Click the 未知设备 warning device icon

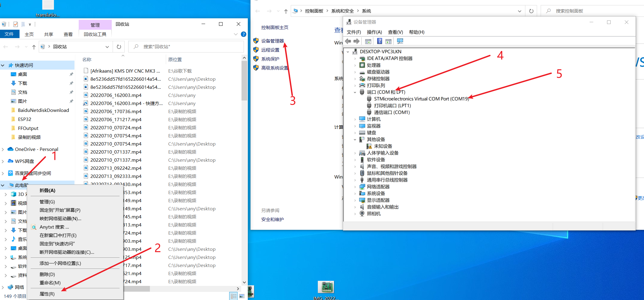tap(369, 146)
